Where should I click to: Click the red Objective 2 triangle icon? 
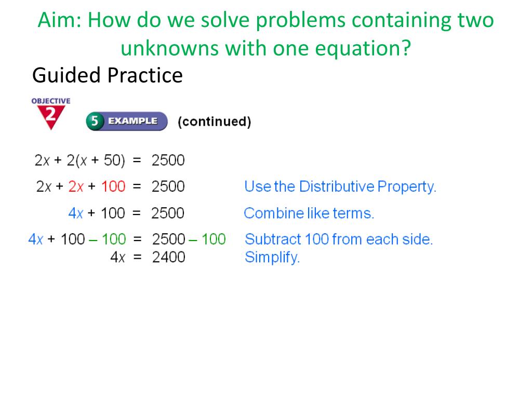coord(51,117)
